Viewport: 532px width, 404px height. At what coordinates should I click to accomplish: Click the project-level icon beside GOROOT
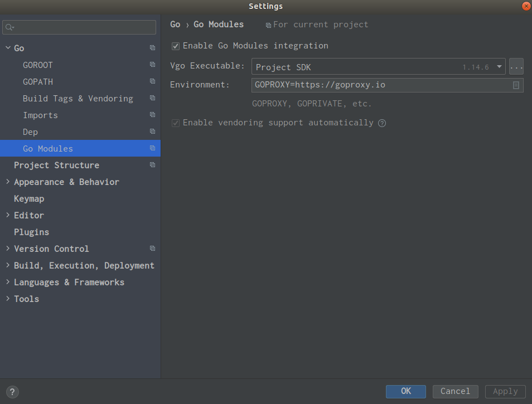(x=152, y=65)
